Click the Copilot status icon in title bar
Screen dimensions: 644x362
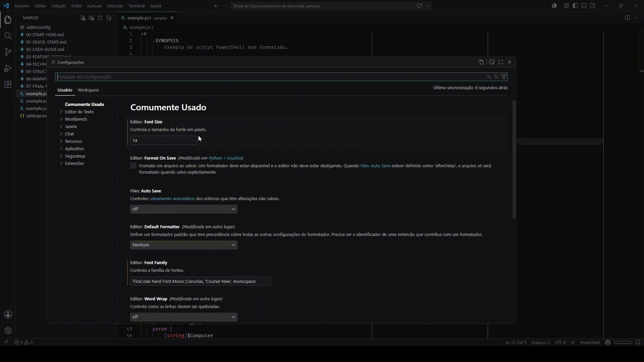[x=419, y=6]
